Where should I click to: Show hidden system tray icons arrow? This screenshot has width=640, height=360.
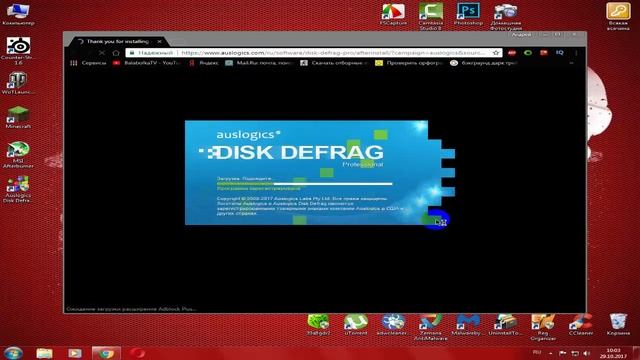click(x=551, y=353)
